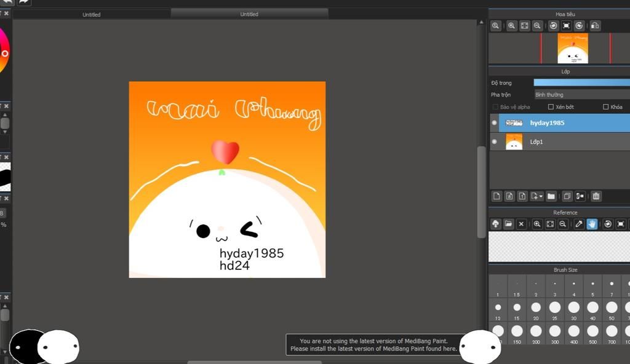
Task: Choose brush size 20
Action: (536, 310)
